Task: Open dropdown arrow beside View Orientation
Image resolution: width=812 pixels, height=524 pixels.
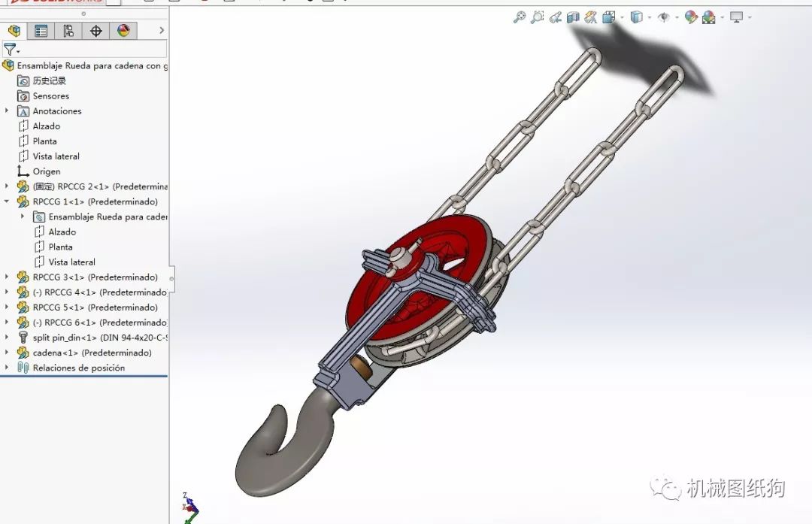Action: (x=622, y=17)
